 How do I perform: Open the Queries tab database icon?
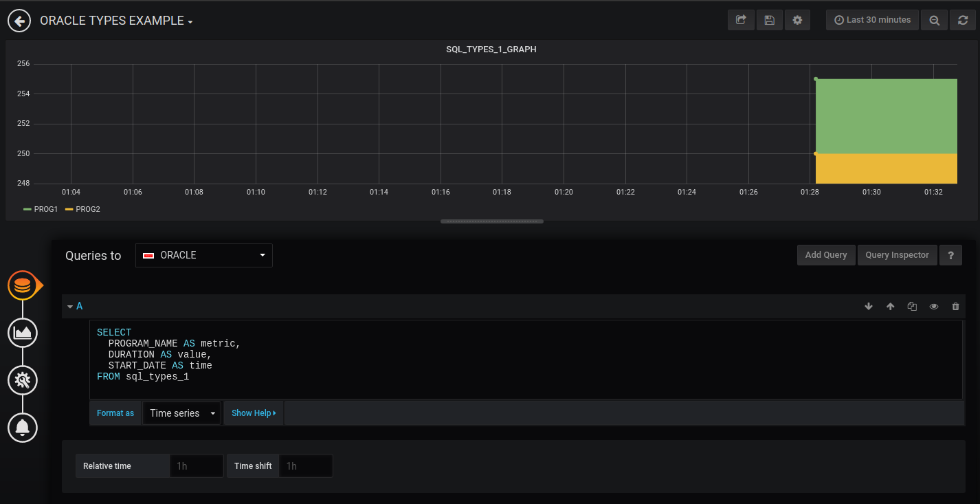tap(23, 285)
